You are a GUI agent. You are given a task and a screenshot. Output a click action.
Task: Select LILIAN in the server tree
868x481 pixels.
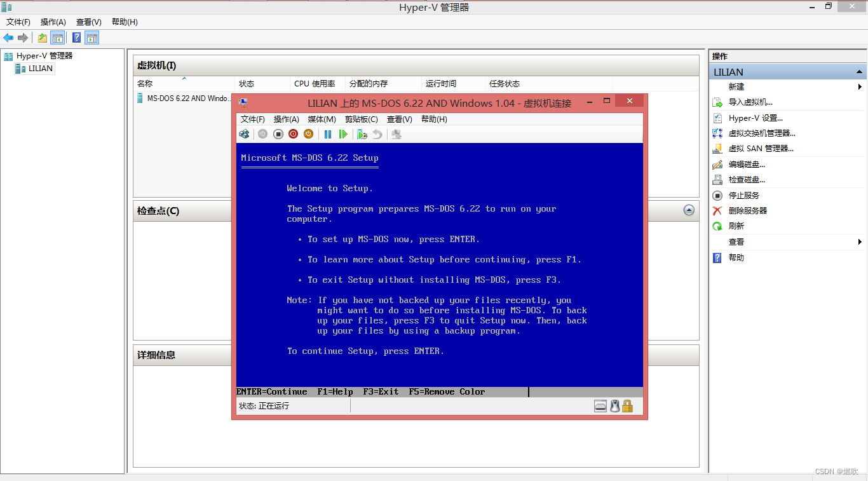(35, 68)
